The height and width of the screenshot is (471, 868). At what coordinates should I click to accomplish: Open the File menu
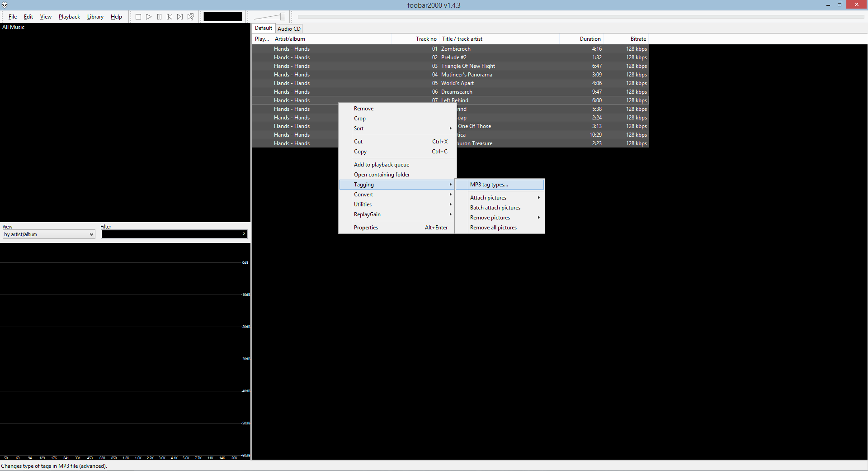[13, 17]
